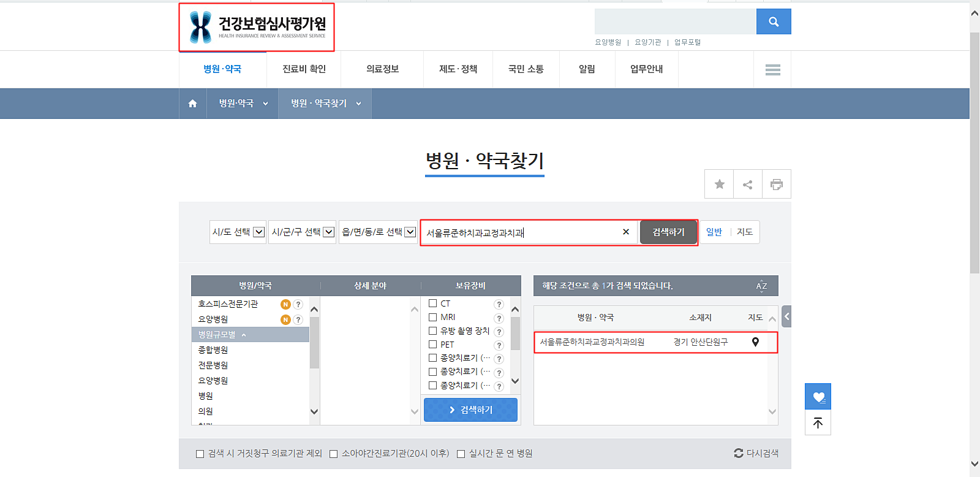The width and height of the screenshot is (980, 477).
Task: Select 종합병원 in list
Action: tap(213, 350)
